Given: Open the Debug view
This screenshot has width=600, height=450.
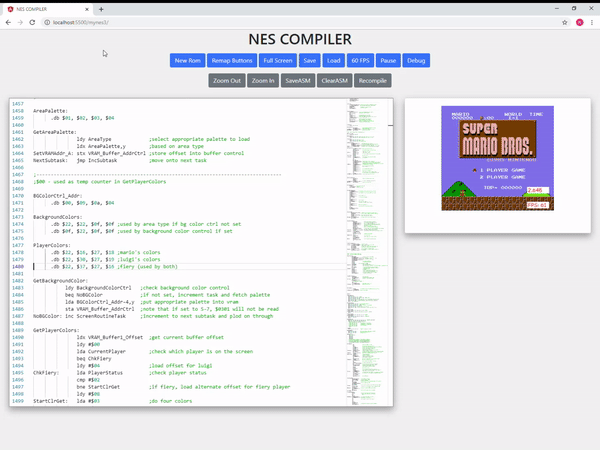Looking at the screenshot, I should [x=416, y=60].
